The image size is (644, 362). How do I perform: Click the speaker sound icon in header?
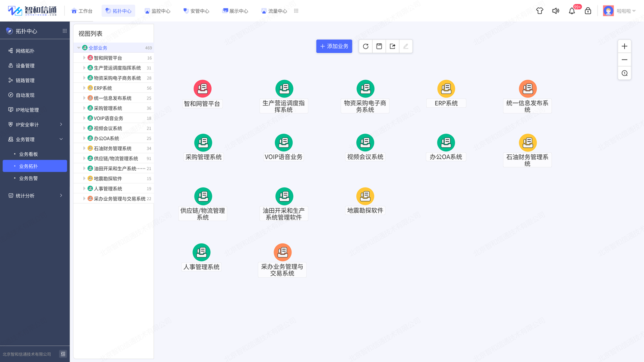click(556, 11)
